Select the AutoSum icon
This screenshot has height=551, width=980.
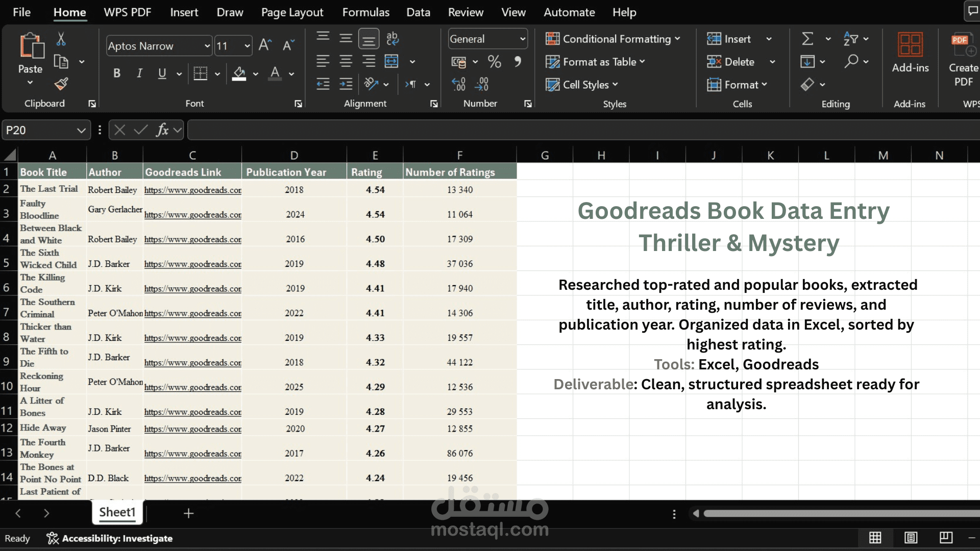807,38
